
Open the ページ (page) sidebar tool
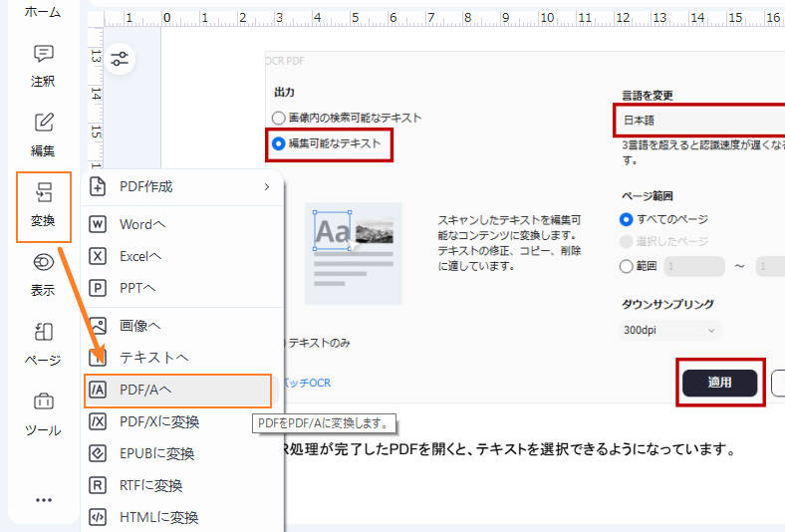click(x=43, y=346)
